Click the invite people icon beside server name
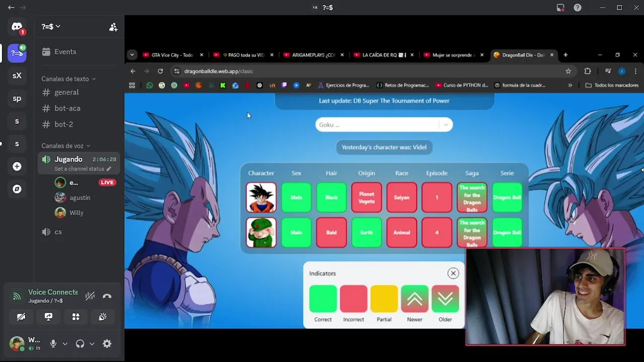The image size is (644, 362). pos(113,27)
